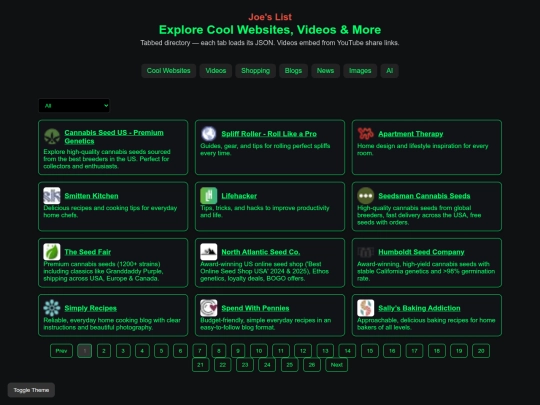This screenshot has height=405, width=540.
Task: Visit the Apartment Therapy link
Action: click(x=411, y=134)
